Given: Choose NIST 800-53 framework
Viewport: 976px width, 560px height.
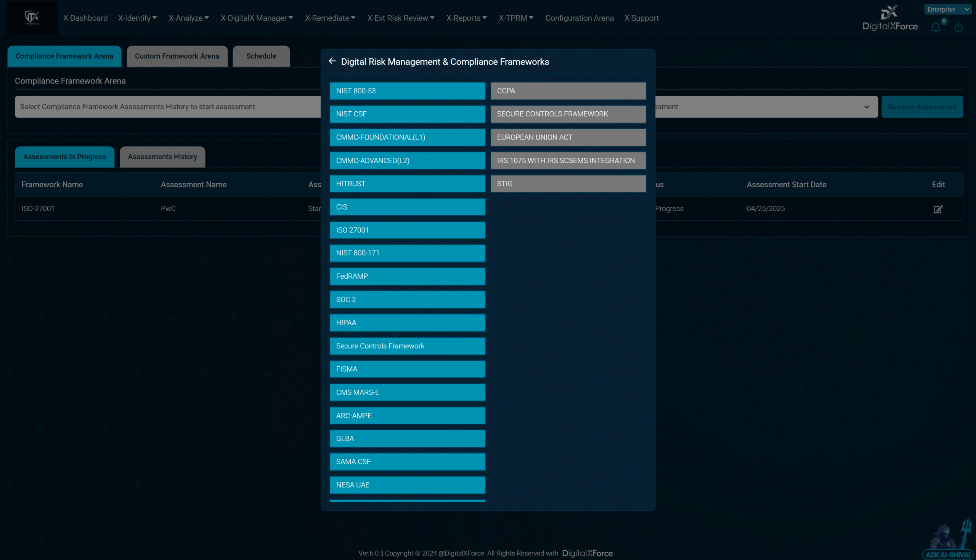Looking at the screenshot, I should click(407, 91).
